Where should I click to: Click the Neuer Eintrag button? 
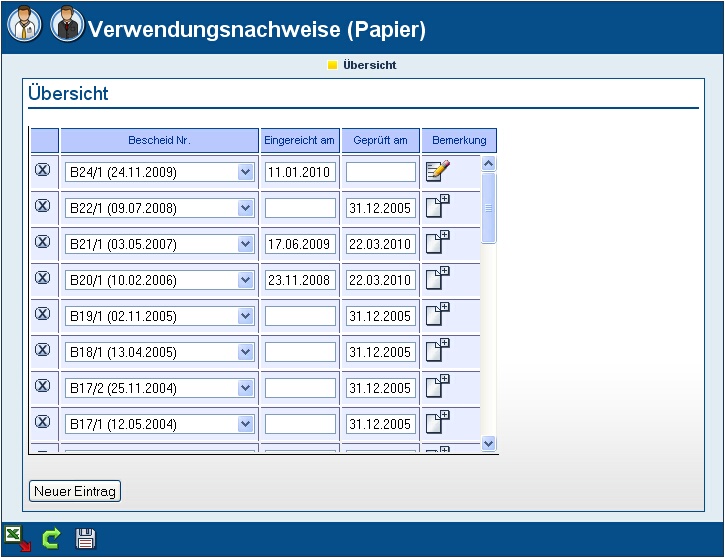[75, 491]
